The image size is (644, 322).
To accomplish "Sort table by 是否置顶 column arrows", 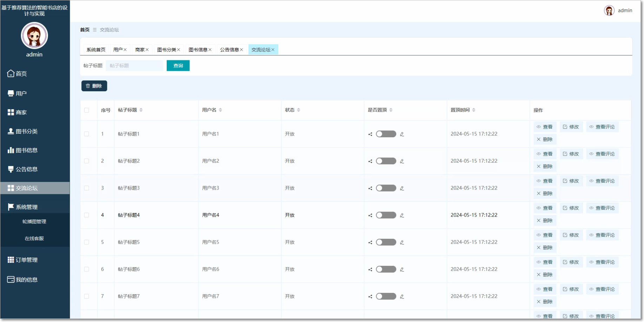I will click(x=391, y=110).
